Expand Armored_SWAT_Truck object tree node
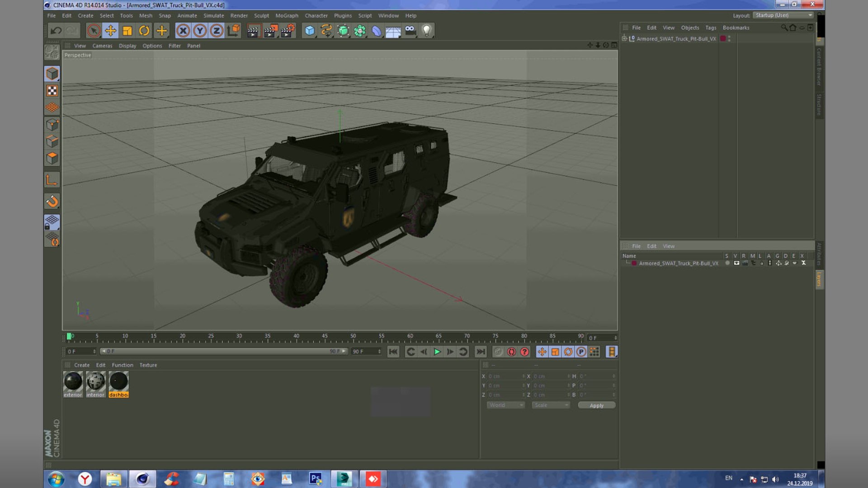Viewport: 868px width, 488px height. pos(624,38)
